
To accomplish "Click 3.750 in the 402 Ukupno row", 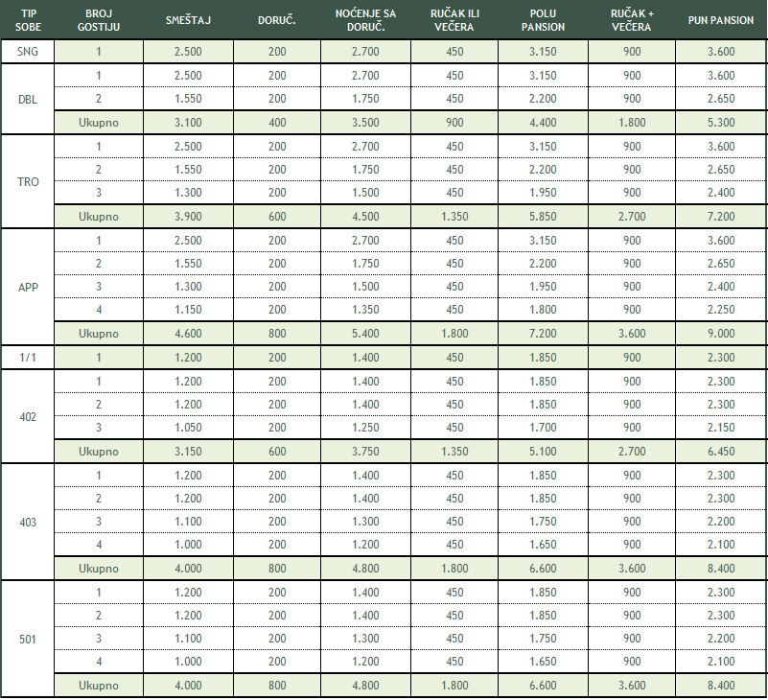I will pyautogui.click(x=365, y=452).
